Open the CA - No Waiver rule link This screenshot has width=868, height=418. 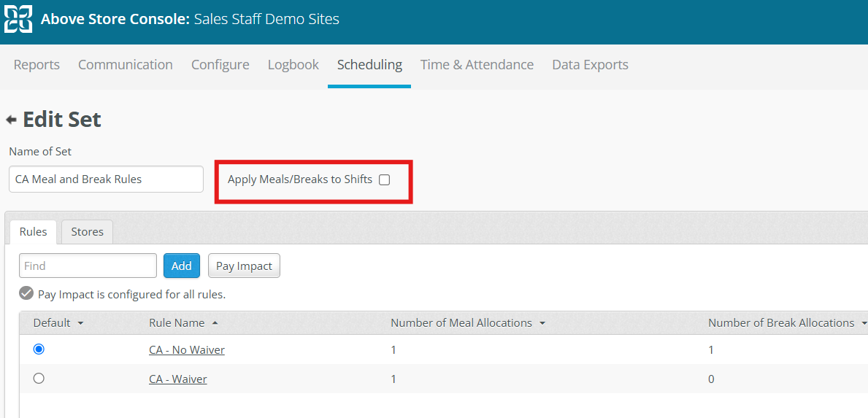click(x=187, y=350)
